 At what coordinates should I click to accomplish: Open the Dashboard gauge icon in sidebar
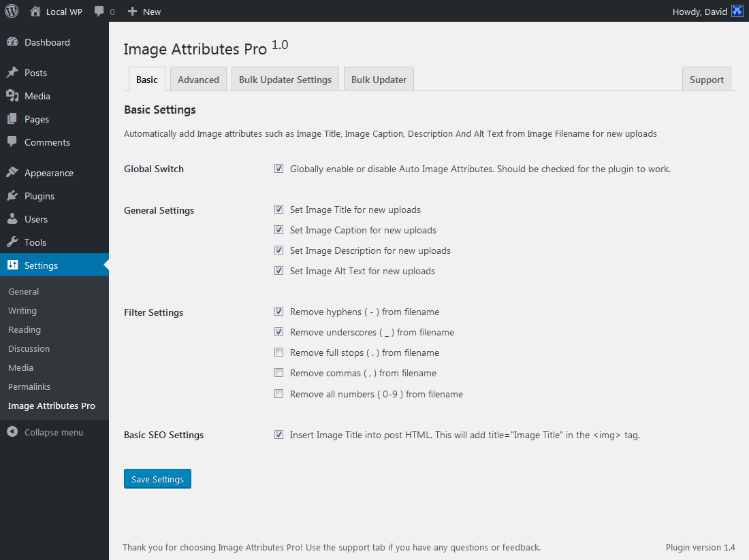pyautogui.click(x=12, y=42)
